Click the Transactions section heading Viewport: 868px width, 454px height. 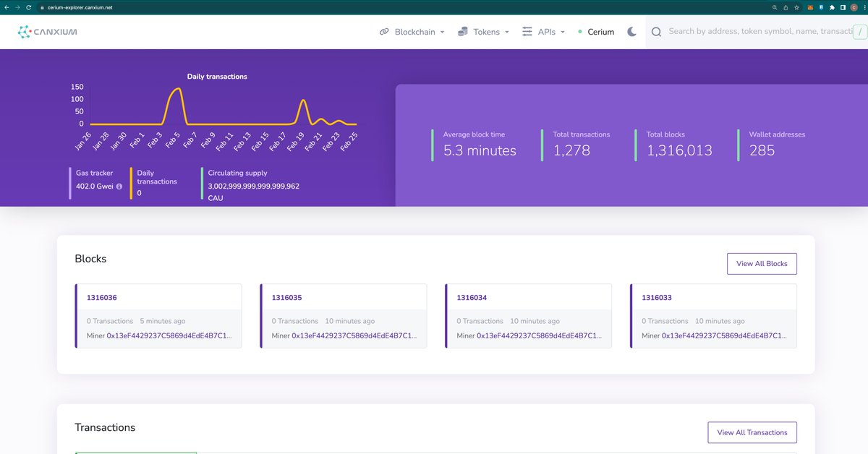[105, 427]
